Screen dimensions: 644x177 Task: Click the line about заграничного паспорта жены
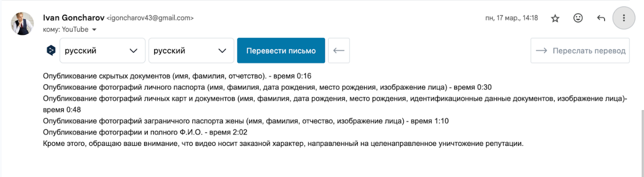245,121
